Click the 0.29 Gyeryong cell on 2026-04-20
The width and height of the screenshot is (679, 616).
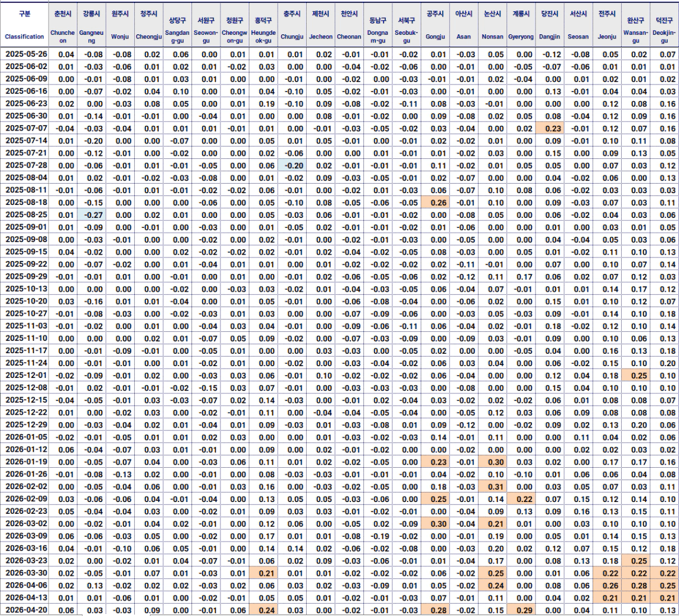click(520, 610)
